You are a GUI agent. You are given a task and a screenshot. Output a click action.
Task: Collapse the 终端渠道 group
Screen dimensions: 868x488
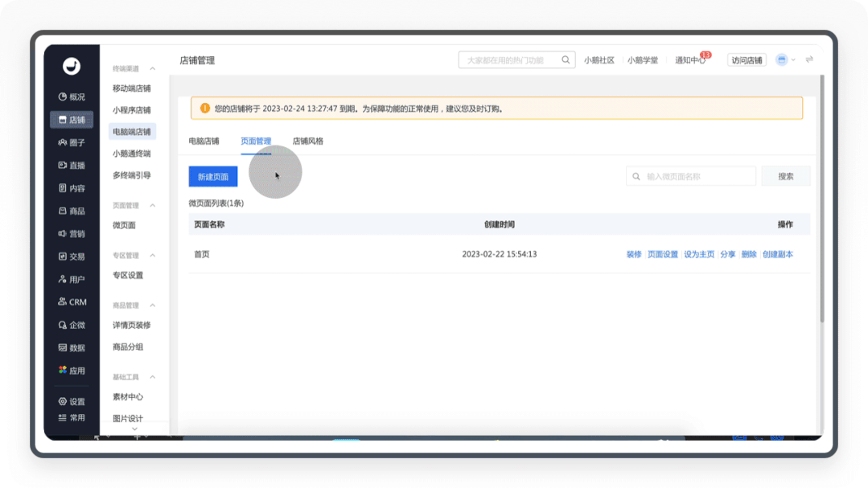point(153,68)
